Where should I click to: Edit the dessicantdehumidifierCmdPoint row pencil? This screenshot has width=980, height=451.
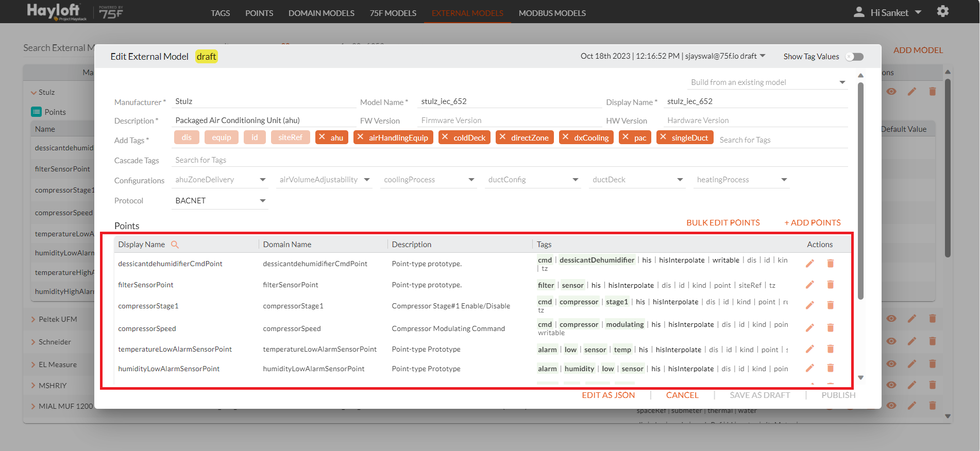[x=810, y=264]
